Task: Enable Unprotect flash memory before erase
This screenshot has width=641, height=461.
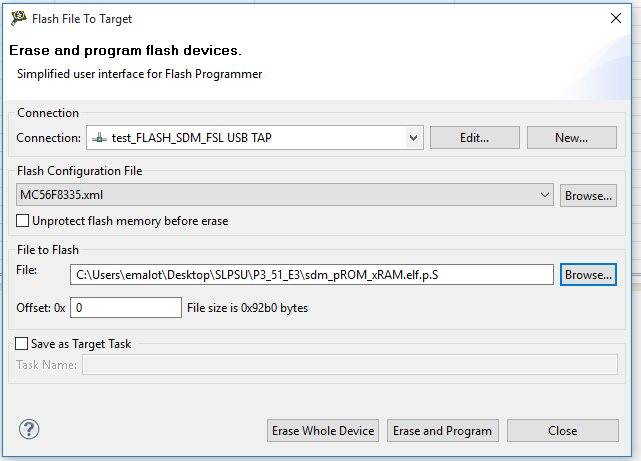Action: pyautogui.click(x=24, y=221)
